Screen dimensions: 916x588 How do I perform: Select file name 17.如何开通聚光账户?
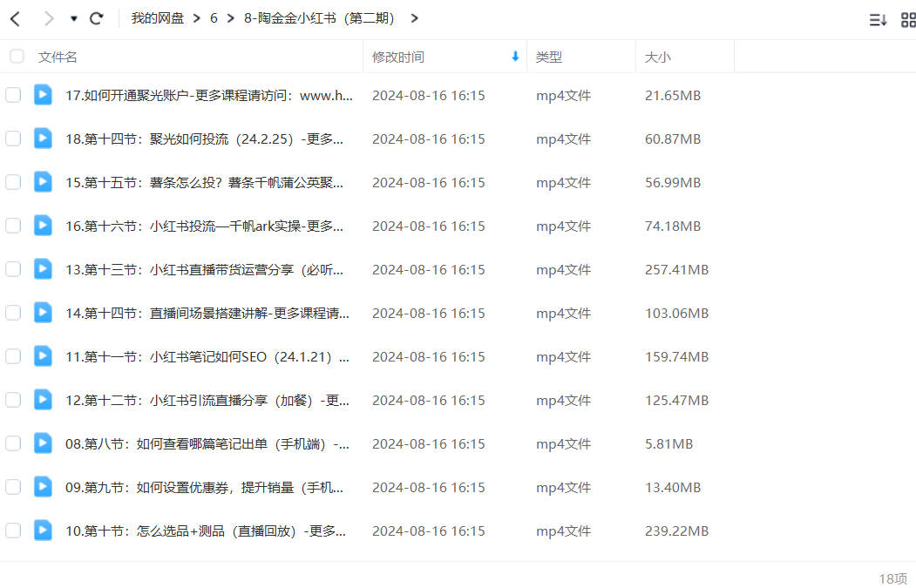click(x=209, y=95)
